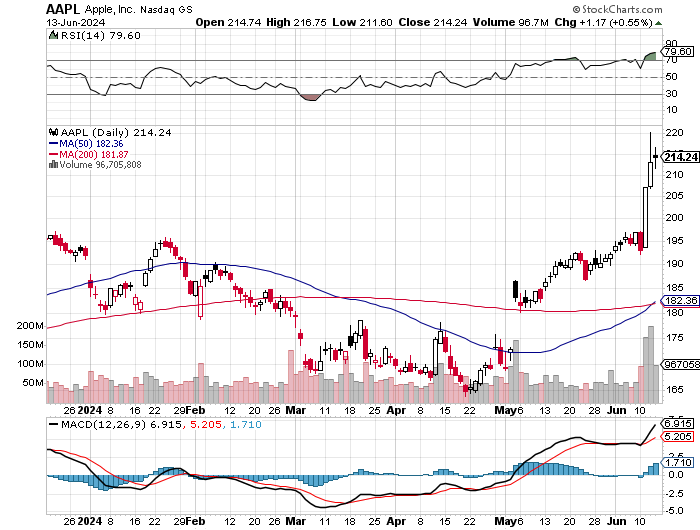Image resolution: width=700 pixels, height=530 pixels.
Task: Click the Volume bars legend icon
Action: (x=53, y=164)
